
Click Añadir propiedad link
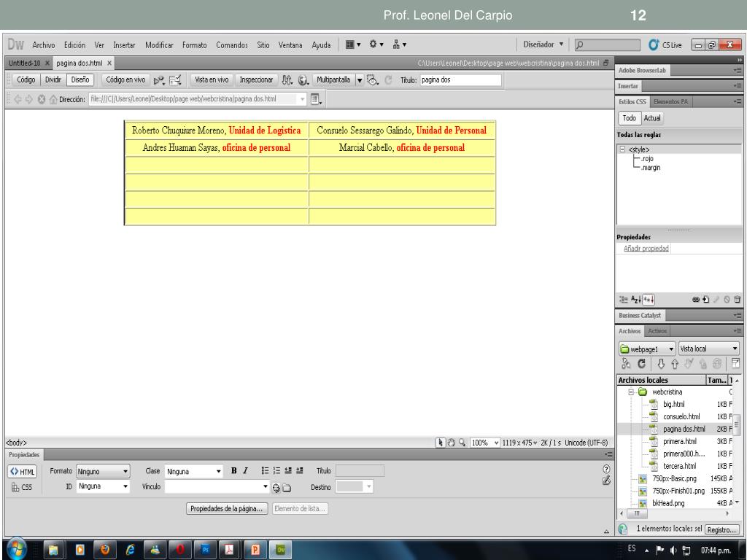pyautogui.click(x=646, y=249)
